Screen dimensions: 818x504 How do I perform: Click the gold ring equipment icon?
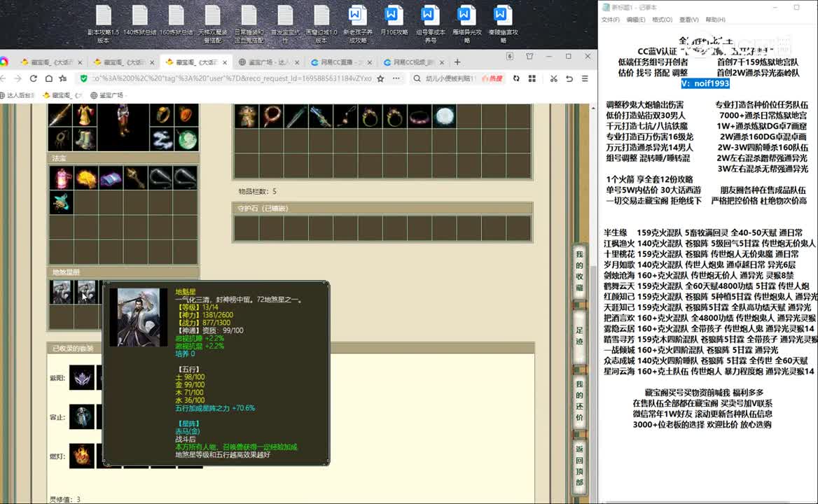click(162, 115)
